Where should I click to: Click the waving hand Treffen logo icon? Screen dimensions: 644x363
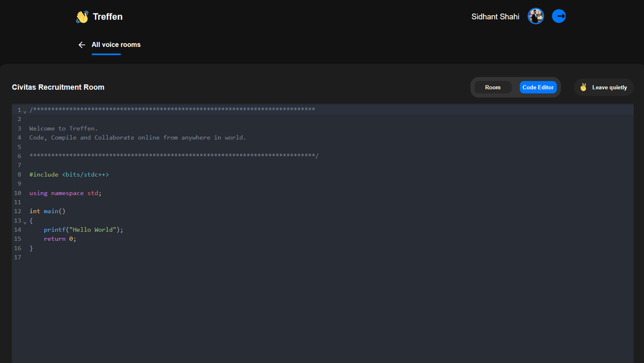(82, 17)
